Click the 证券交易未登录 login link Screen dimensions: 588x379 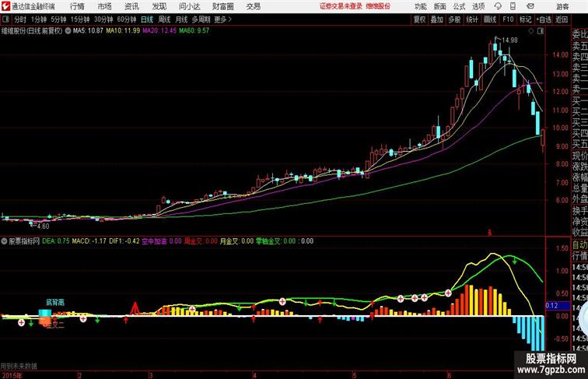[341, 6]
